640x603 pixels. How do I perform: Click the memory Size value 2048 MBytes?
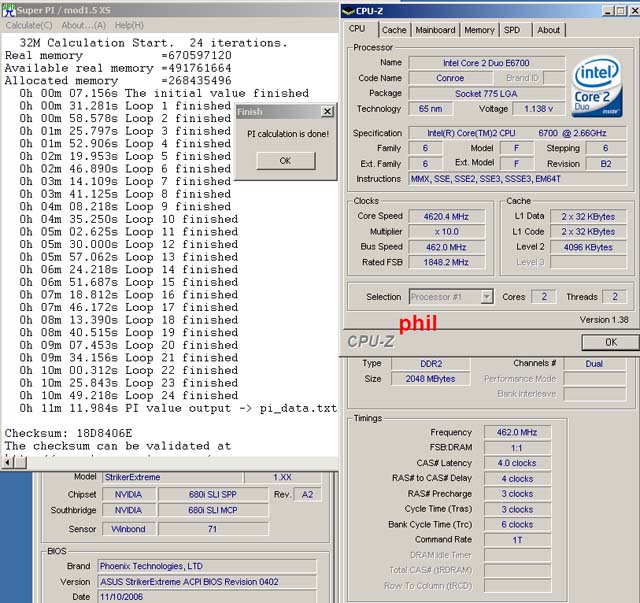(x=431, y=379)
